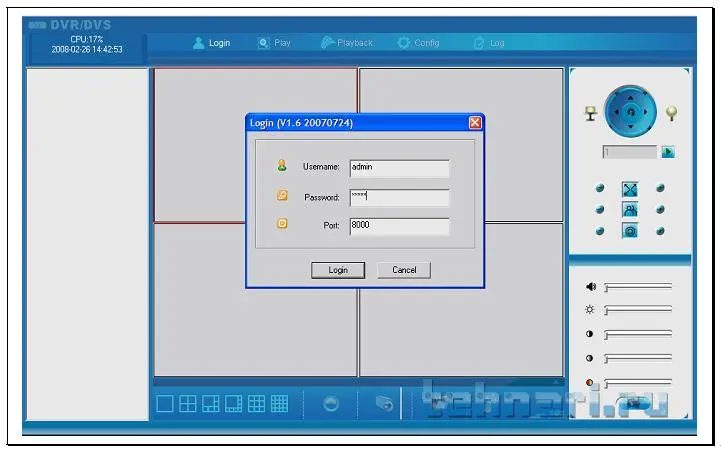Screen dimensions: 721x450
Task: Adjust the brightness slider
Action: pos(638,310)
